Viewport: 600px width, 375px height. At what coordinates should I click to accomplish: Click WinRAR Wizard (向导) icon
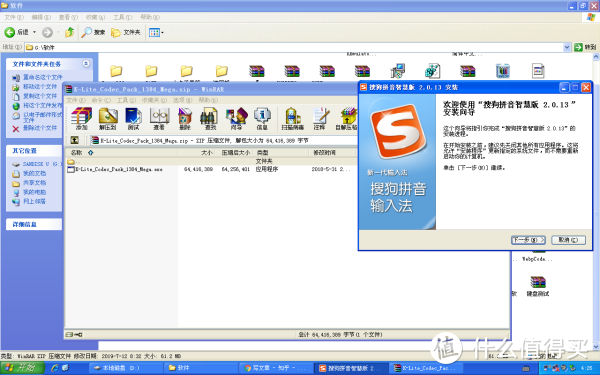236,119
